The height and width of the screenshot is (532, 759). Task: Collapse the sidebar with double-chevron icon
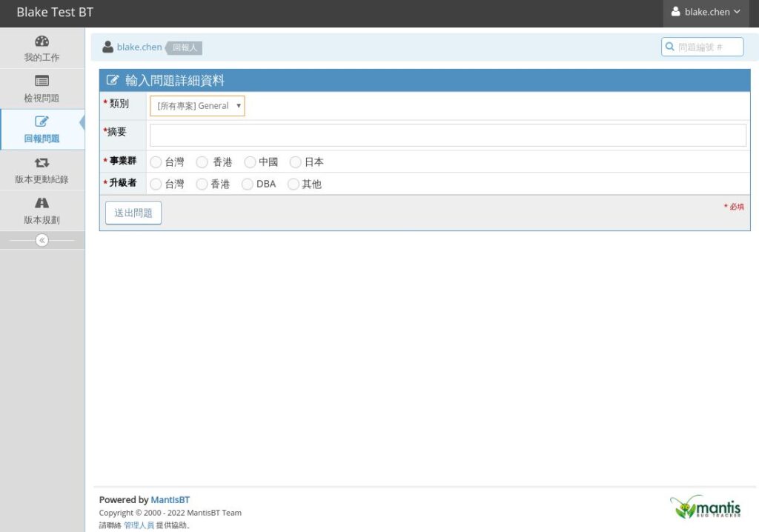pos(42,240)
